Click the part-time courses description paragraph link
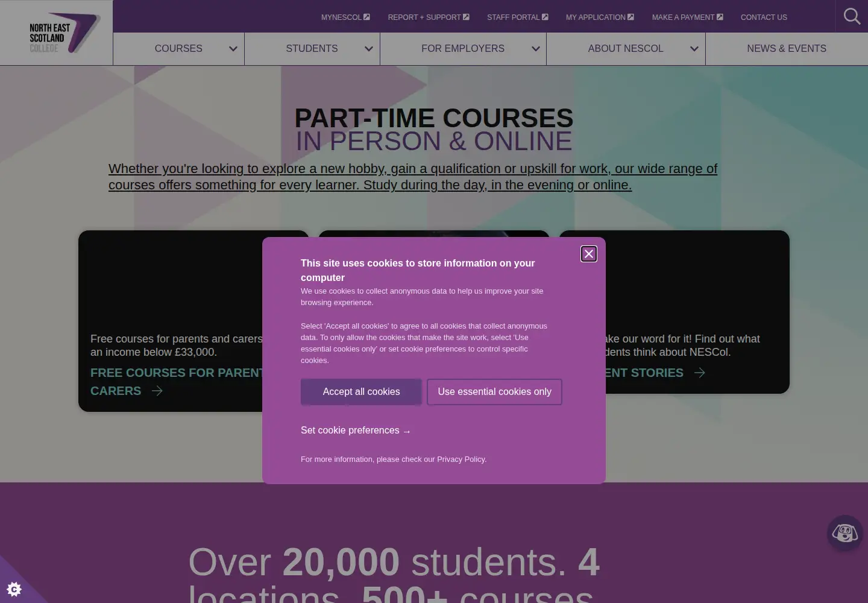 413,177
